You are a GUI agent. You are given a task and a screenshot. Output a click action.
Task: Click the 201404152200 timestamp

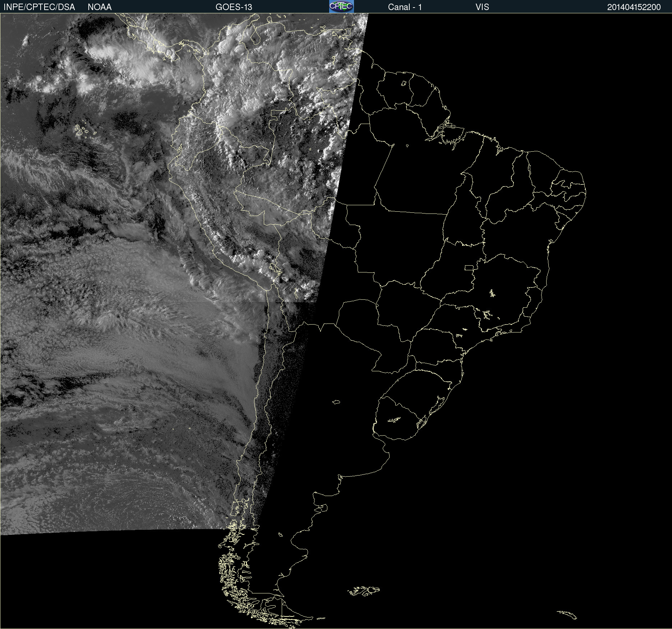[x=634, y=7]
